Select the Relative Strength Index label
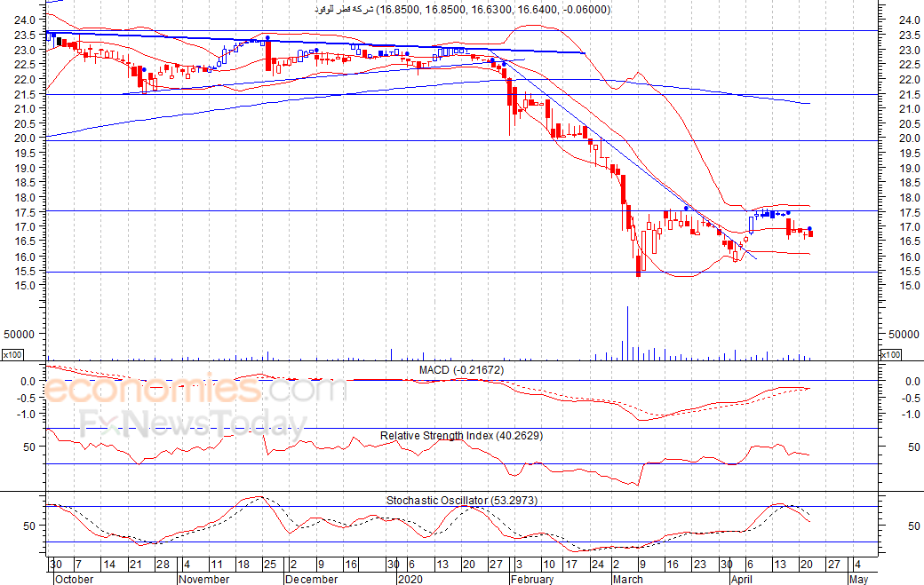Viewport: 924px width, 585px height. coord(461,436)
